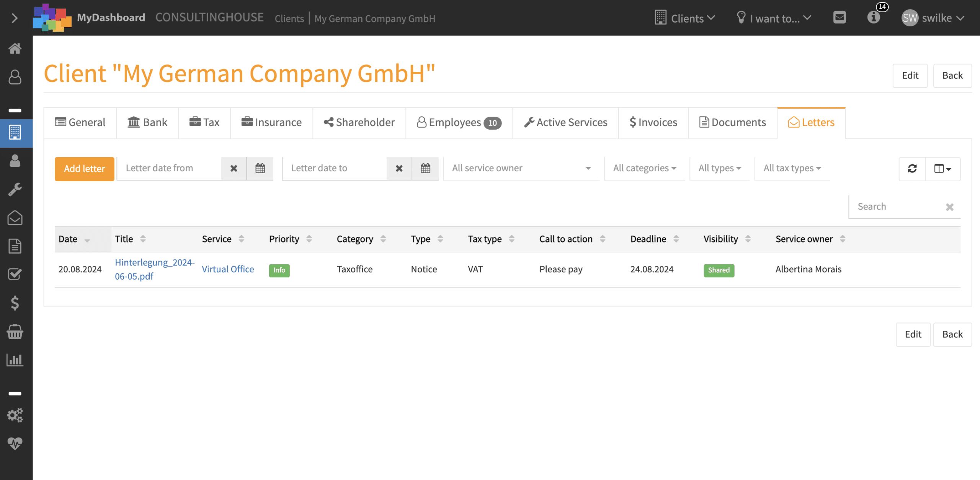Open the 'I want to...' dropdown
This screenshot has height=480, width=980.
(774, 18)
